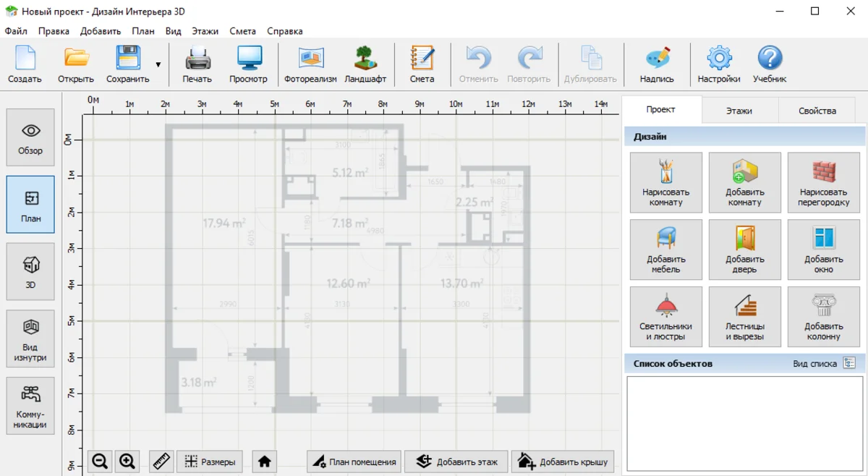868x476 pixels.
Task: Expand the Save button dropdown arrow
Action: 158,65
